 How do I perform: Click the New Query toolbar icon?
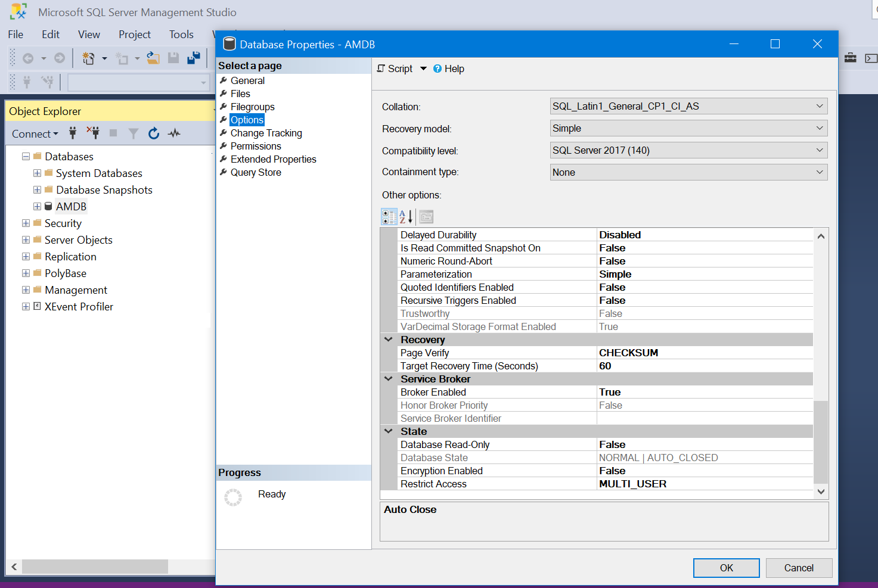[x=88, y=58]
